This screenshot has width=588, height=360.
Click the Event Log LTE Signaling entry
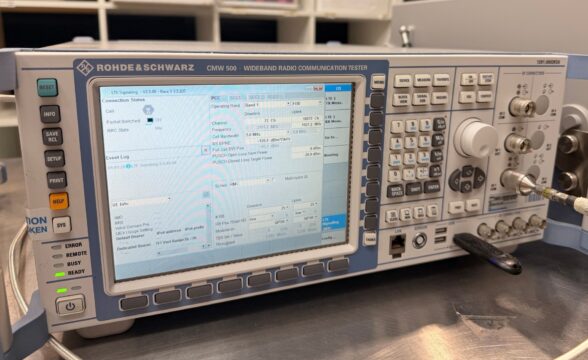point(141,165)
